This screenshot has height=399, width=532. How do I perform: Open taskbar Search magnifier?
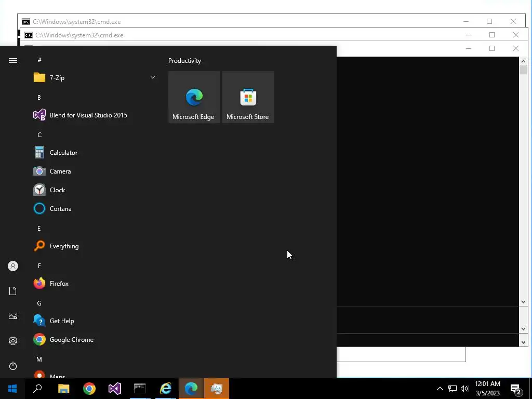pos(37,389)
